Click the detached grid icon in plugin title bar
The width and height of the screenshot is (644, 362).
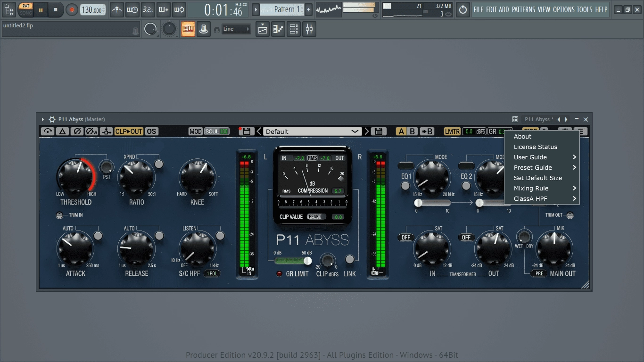pyautogui.click(x=515, y=119)
